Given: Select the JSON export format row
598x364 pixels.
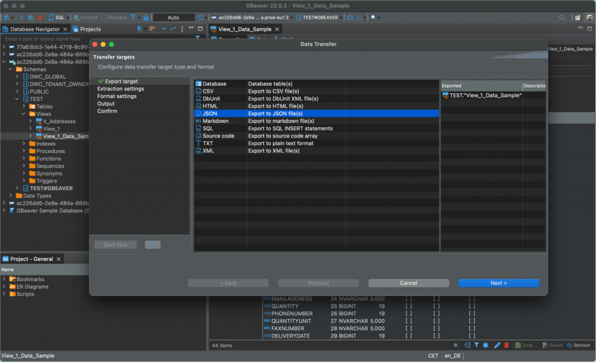Looking at the screenshot, I should point(316,114).
